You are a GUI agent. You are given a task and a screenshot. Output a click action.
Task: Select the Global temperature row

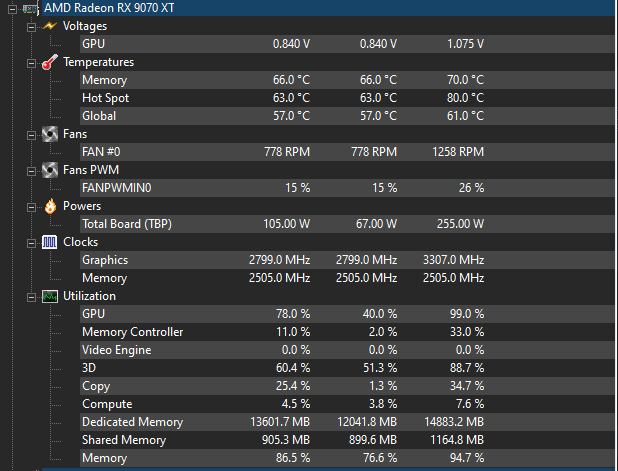347,116
